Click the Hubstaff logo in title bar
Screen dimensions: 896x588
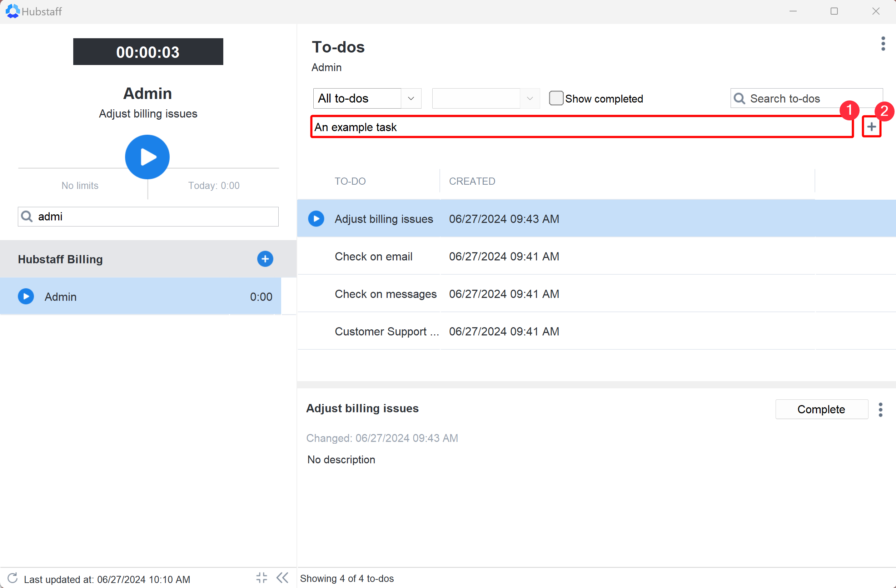click(x=13, y=11)
